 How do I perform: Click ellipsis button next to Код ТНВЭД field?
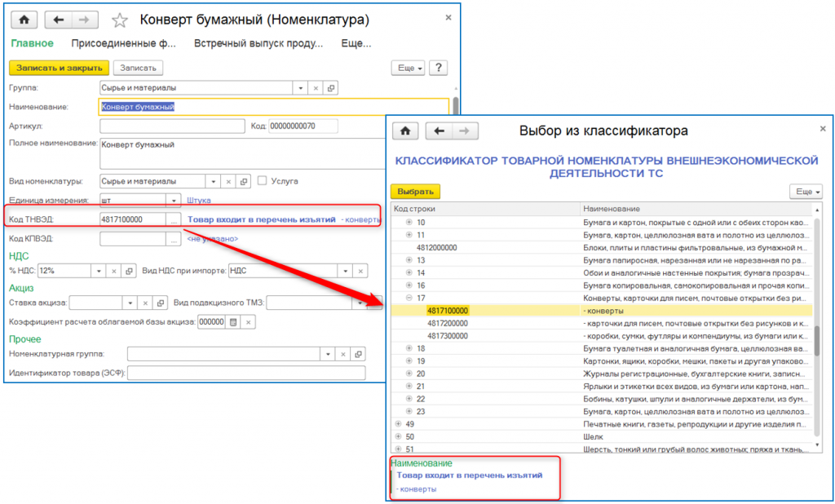[x=173, y=219]
